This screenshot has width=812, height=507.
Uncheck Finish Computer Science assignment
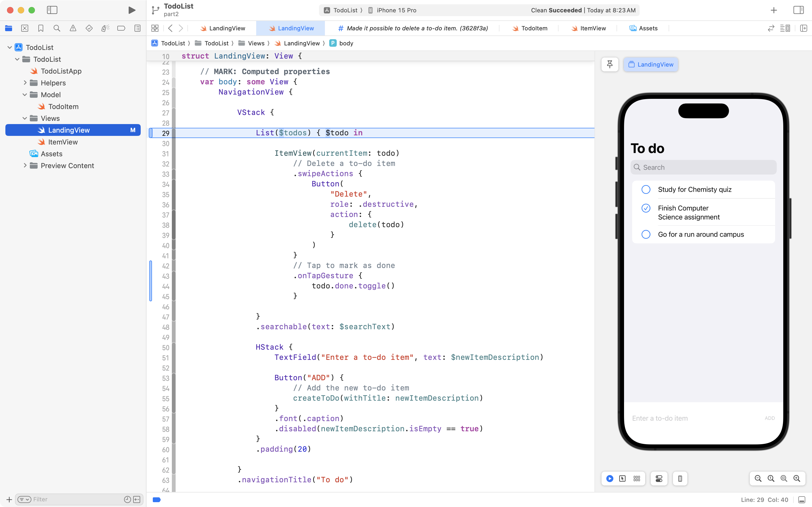pyautogui.click(x=646, y=208)
